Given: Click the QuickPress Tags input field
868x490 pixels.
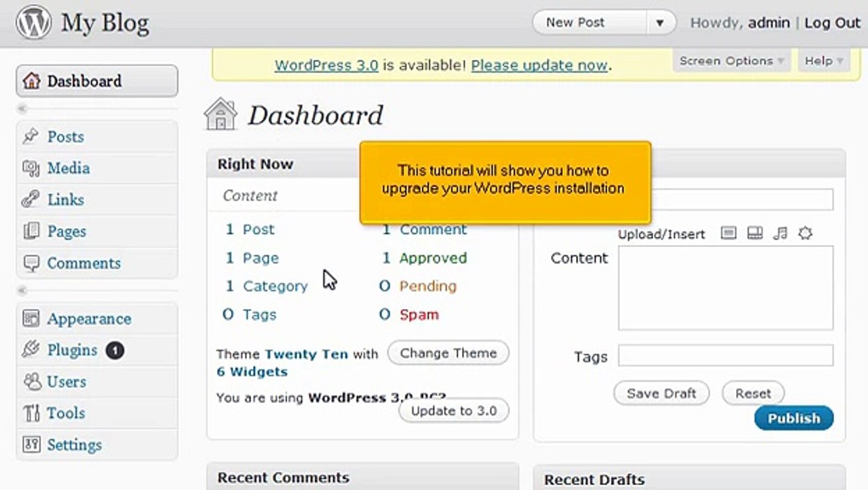Looking at the screenshot, I should (726, 355).
